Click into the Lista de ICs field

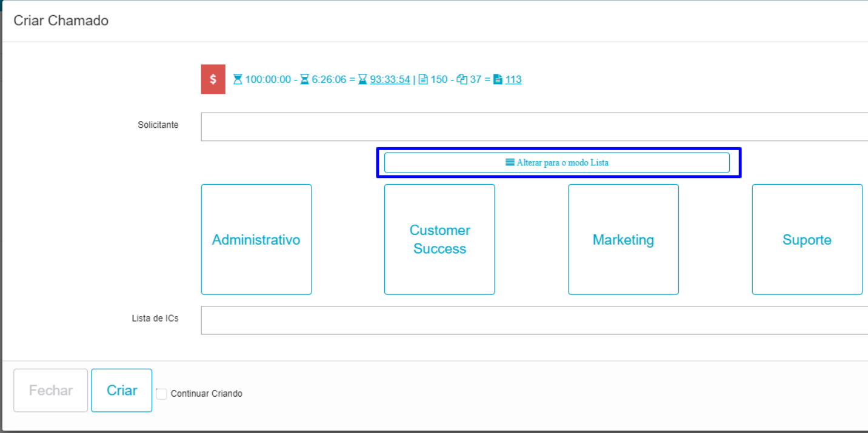click(x=535, y=320)
